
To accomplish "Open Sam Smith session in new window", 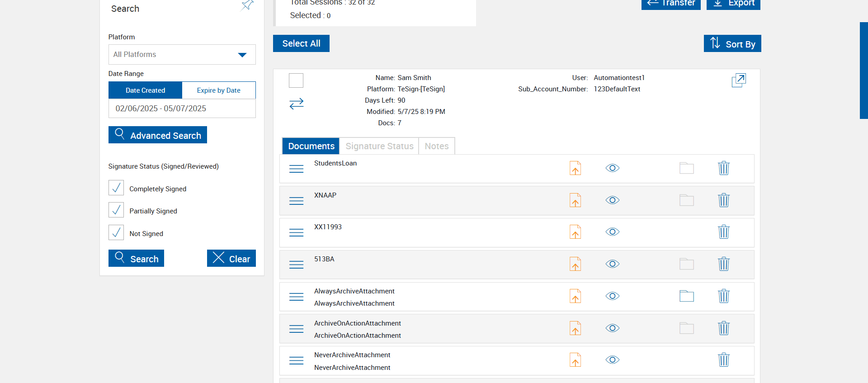I will (738, 80).
